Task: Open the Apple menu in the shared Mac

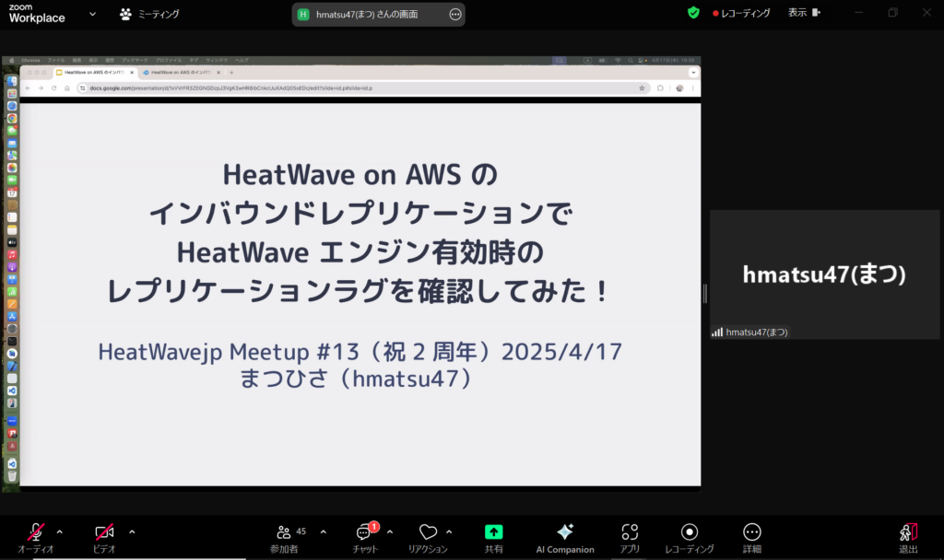Action: (x=11, y=60)
